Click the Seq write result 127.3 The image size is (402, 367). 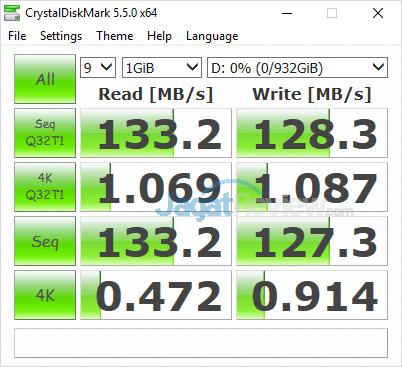coord(312,241)
